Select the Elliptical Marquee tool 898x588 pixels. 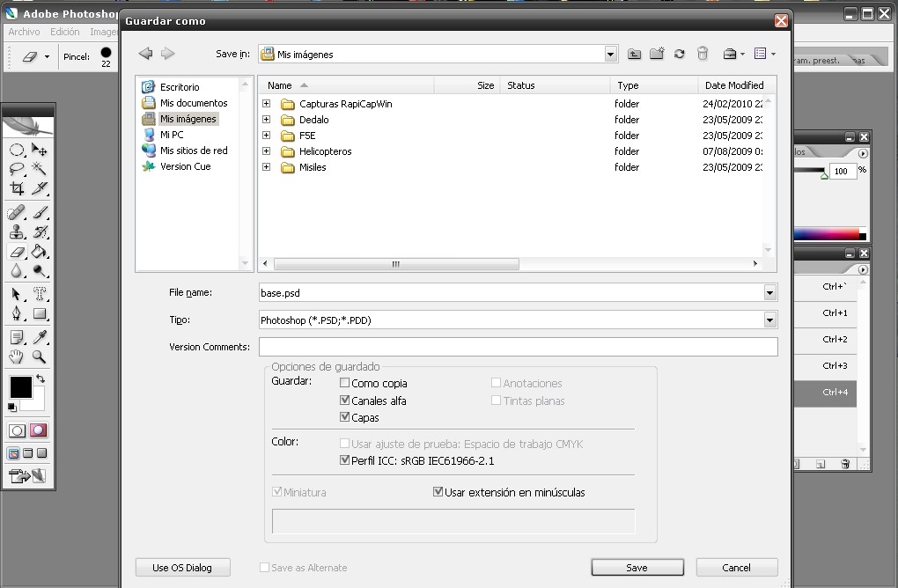pyautogui.click(x=17, y=150)
